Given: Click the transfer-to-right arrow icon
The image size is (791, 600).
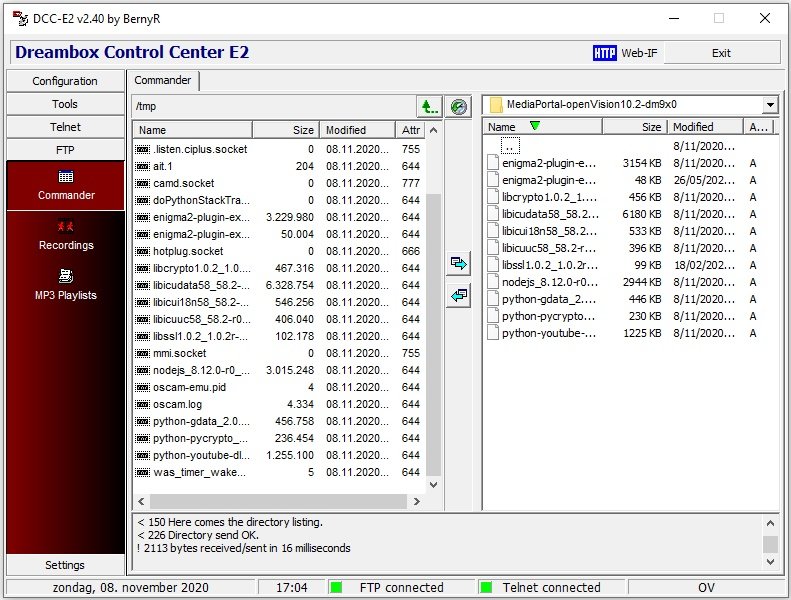Looking at the screenshot, I should pyautogui.click(x=459, y=263).
